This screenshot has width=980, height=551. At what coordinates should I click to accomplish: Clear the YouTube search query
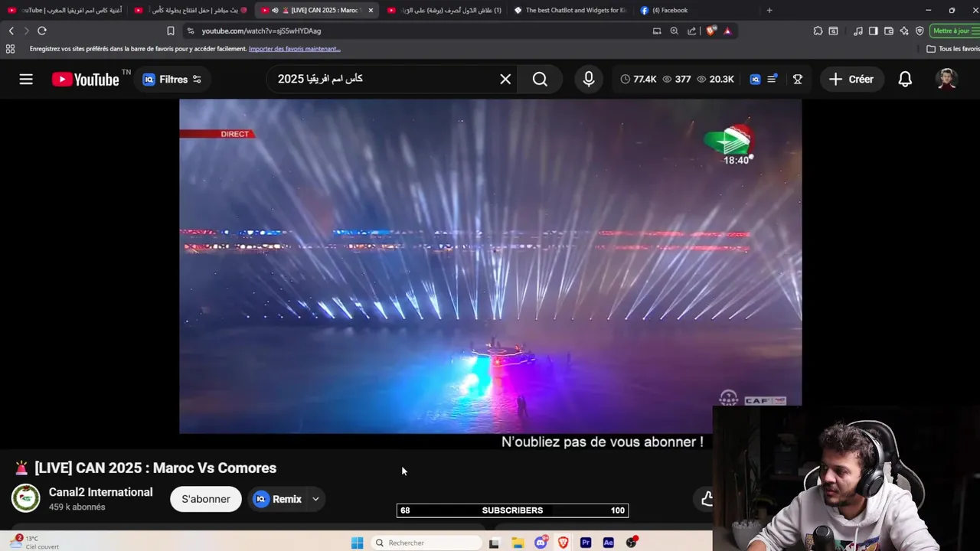point(505,80)
